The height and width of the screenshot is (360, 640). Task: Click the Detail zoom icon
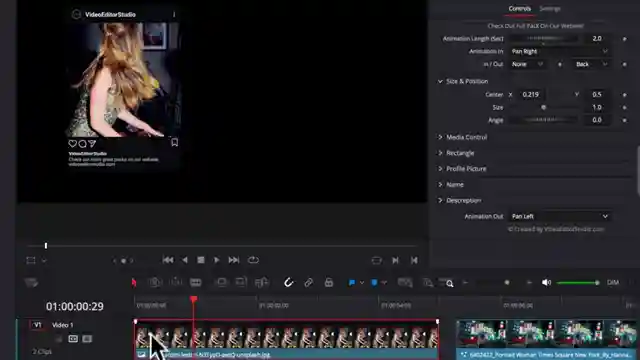[428, 282]
